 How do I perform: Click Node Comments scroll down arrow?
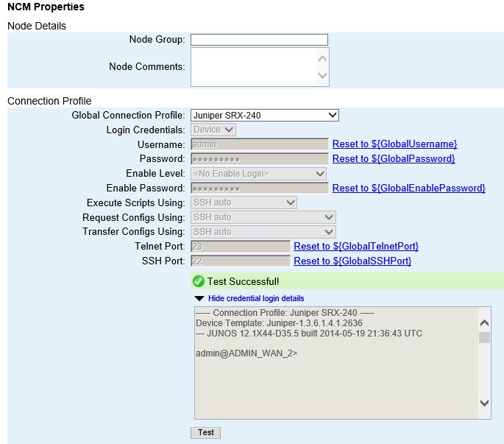pos(322,75)
